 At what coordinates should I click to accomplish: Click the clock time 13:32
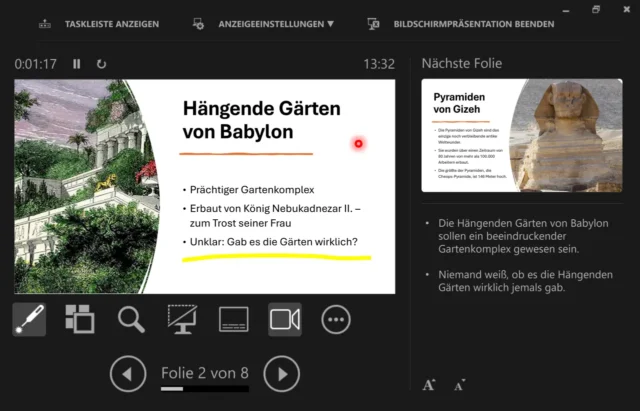click(379, 64)
